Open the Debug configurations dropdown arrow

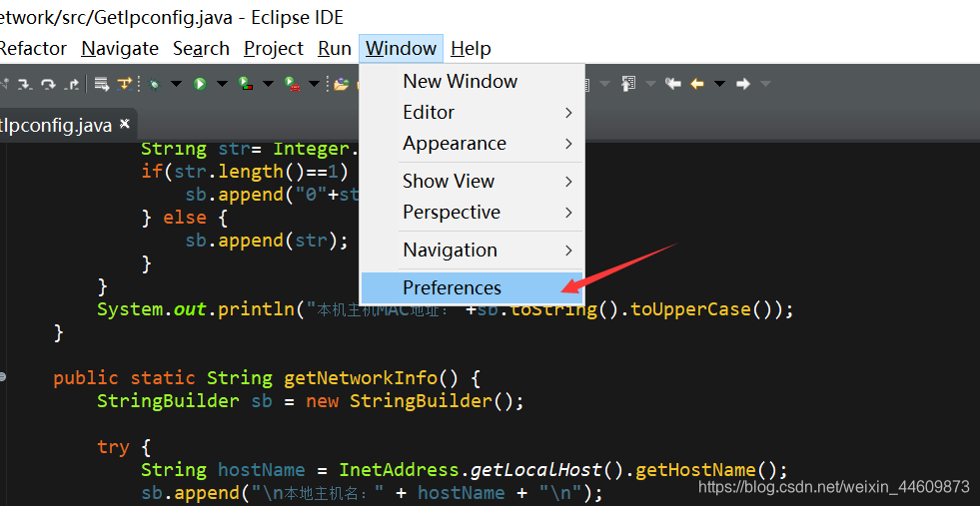tap(176, 84)
